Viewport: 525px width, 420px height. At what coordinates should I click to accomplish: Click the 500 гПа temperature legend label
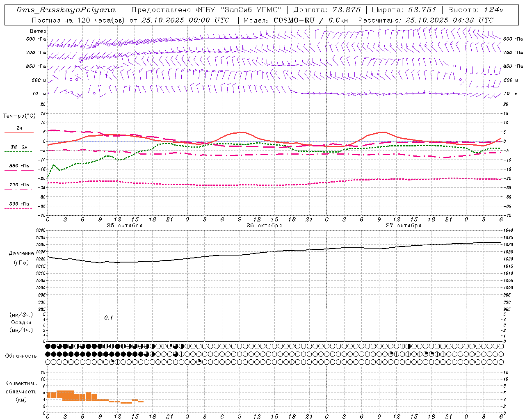[x=19, y=204]
